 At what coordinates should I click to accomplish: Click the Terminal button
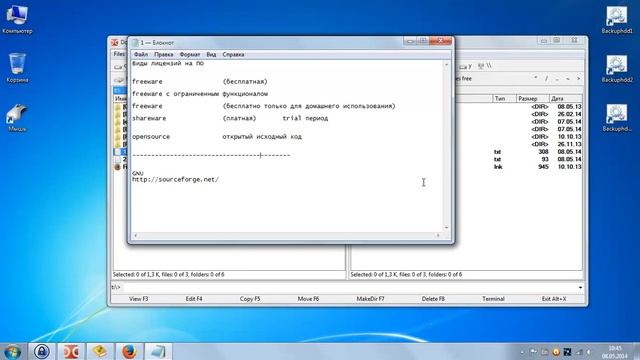point(493,299)
